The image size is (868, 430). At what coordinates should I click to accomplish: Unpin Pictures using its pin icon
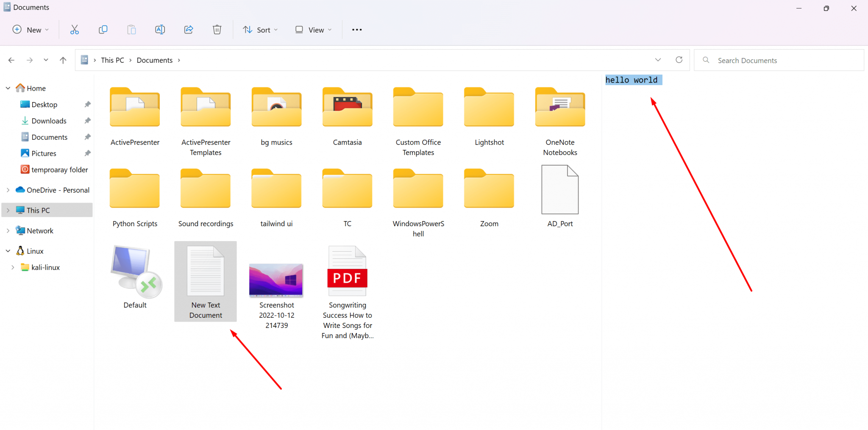pos(88,153)
